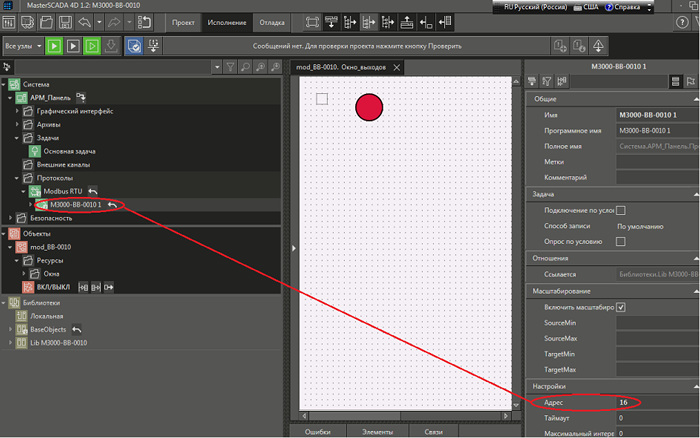
Task: Click the blue check project icon in toolbar
Action: coord(133,46)
